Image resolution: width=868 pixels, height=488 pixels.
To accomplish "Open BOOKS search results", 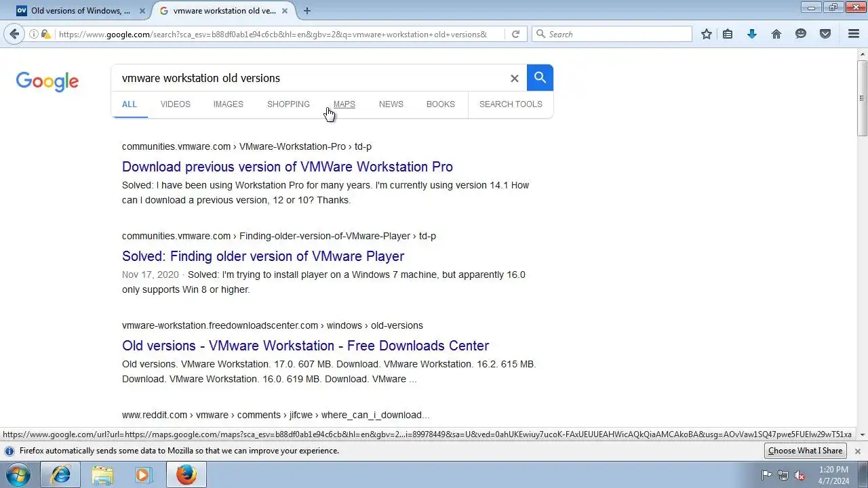I will click(x=441, y=104).
